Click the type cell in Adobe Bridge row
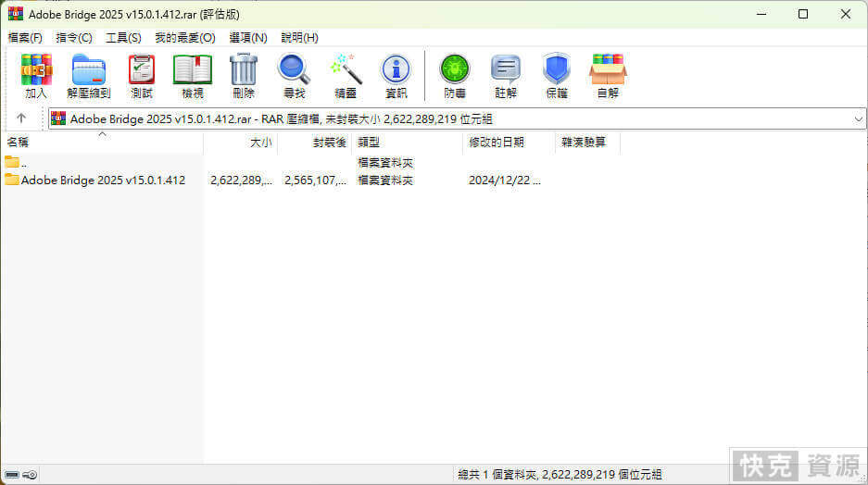Image resolution: width=868 pixels, height=485 pixels. tap(385, 180)
